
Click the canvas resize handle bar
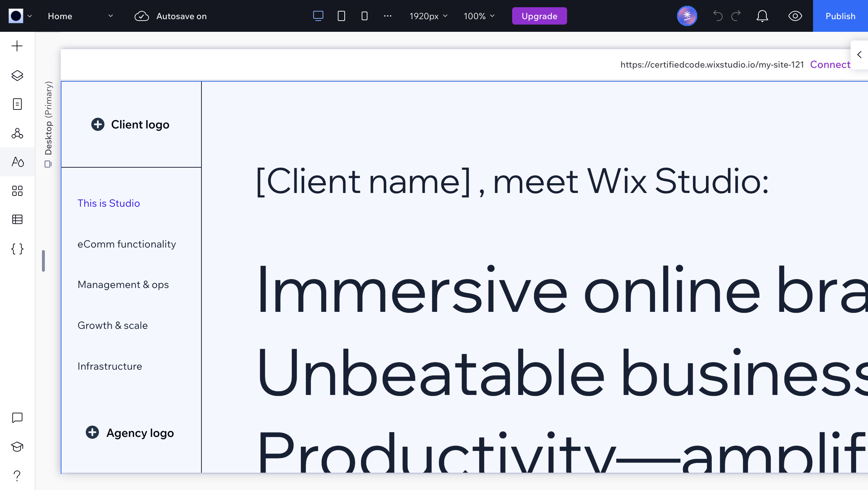click(43, 261)
